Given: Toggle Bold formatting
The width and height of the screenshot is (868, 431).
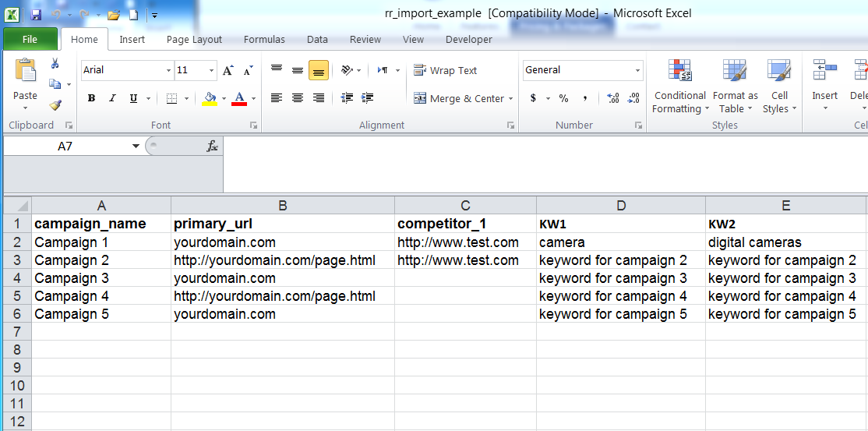Looking at the screenshot, I should 92,98.
